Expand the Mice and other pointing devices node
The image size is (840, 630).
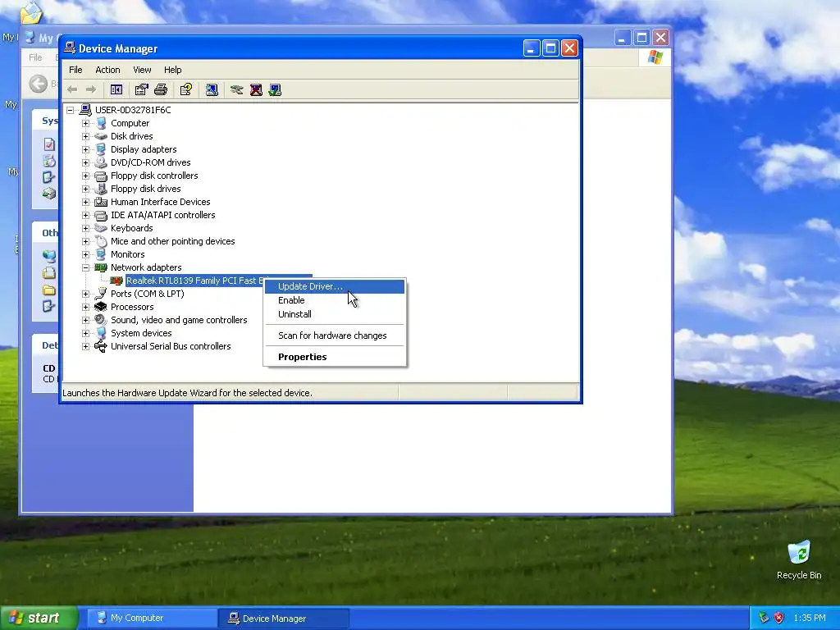point(85,241)
